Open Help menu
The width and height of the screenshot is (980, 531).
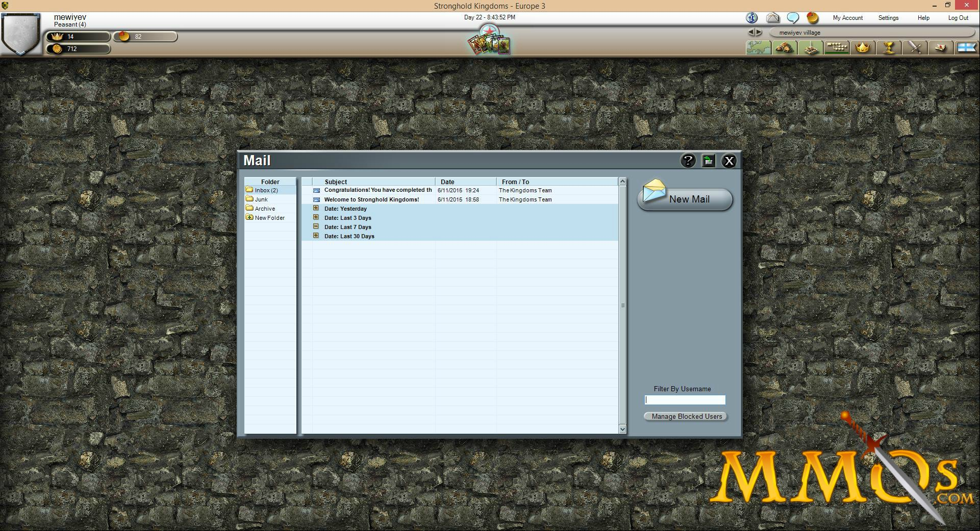pos(923,18)
